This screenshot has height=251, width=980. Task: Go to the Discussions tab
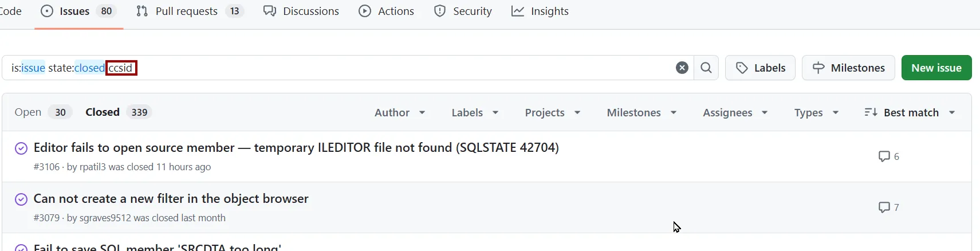(x=301, y=11)
